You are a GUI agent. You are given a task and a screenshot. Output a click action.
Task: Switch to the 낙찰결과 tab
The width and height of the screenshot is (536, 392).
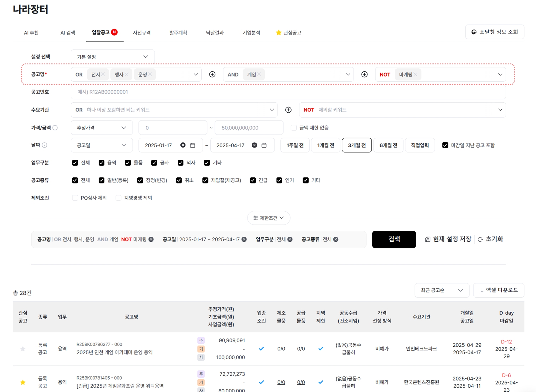point(214,32)
